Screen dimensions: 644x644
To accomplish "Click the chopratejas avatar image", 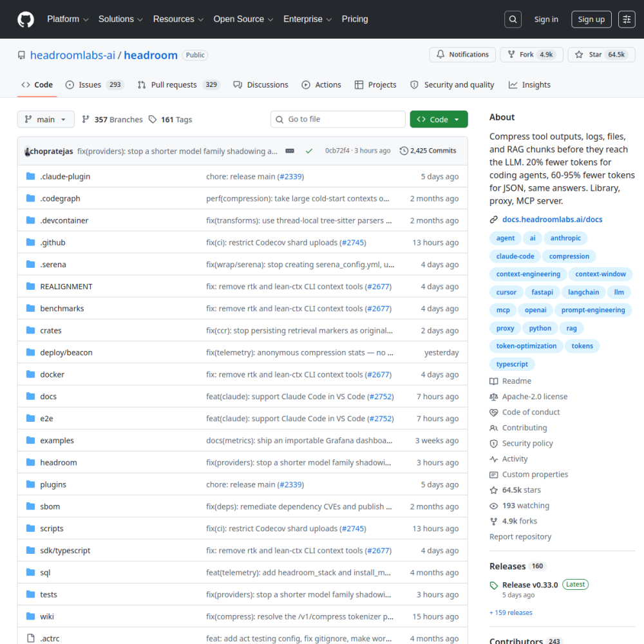I will click(x=27, y=151).
